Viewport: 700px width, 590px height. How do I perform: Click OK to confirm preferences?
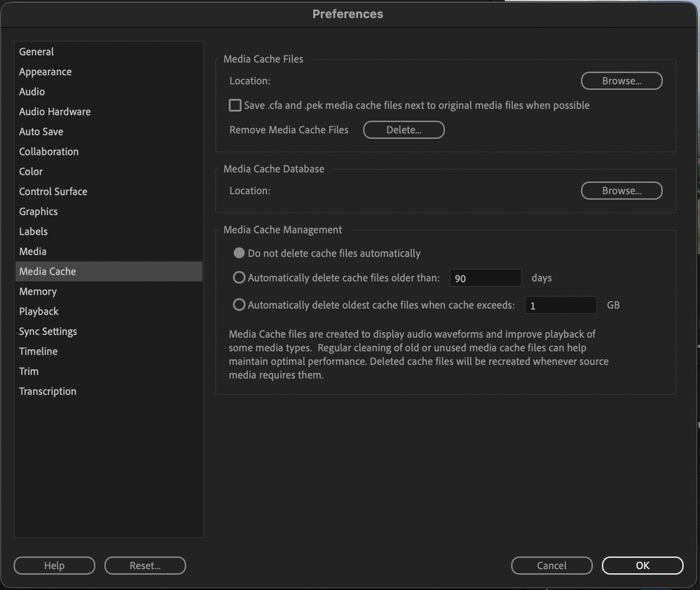coord(642,565)
